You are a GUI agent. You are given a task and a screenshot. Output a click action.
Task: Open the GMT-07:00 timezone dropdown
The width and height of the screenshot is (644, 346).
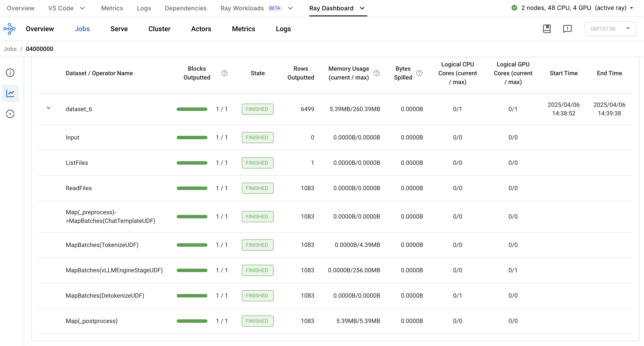point(610,29)
